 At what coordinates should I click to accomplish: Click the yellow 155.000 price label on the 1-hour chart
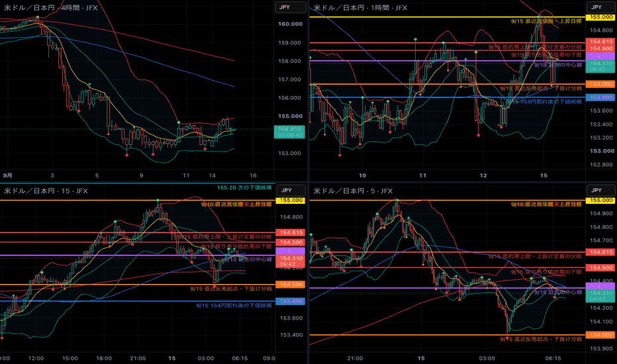[601, 17]
